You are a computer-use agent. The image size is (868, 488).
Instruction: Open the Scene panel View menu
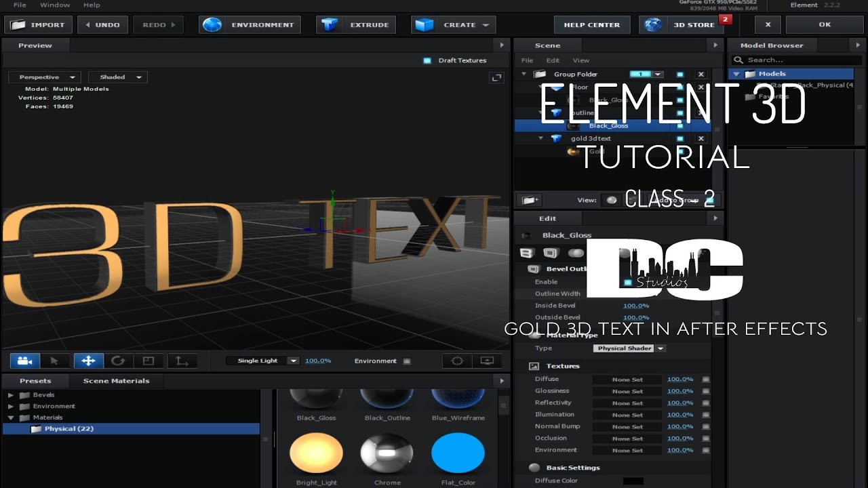(581, 60)
